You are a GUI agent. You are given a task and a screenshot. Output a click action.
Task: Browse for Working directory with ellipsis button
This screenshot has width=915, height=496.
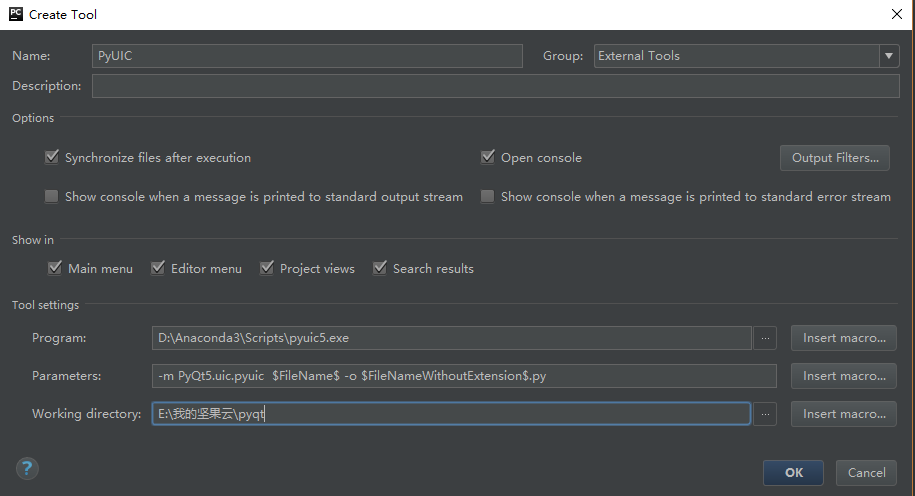click(x=765, y=414)
